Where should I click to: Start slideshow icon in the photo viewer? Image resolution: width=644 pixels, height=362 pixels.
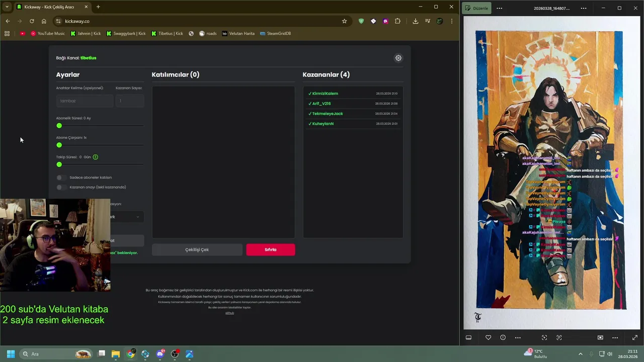[x=600, y=337]
